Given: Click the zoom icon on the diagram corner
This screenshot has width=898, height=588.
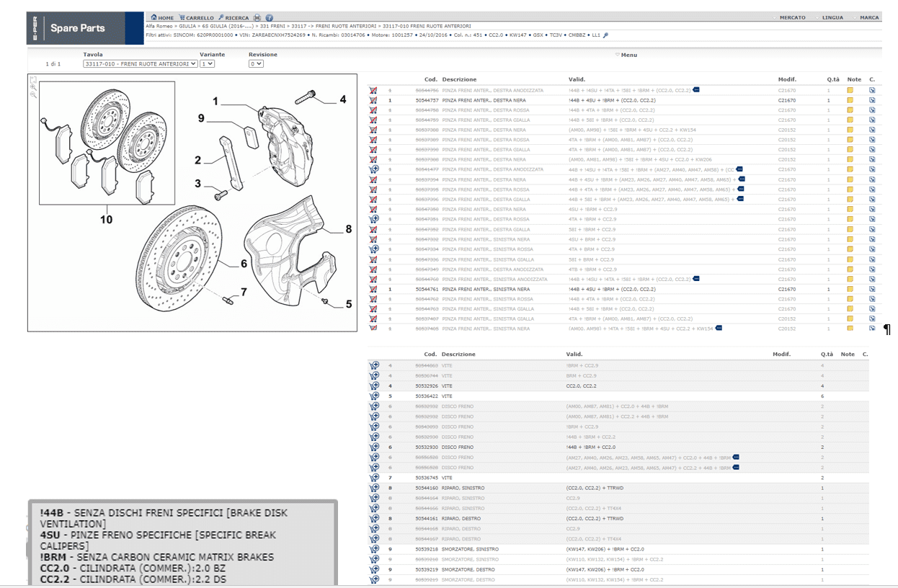Looking at the screenshot, I should click(33, 86).
